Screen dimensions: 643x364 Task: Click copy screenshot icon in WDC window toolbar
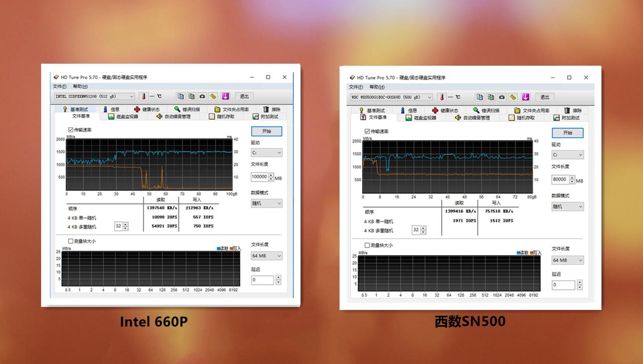coord(491,97)
